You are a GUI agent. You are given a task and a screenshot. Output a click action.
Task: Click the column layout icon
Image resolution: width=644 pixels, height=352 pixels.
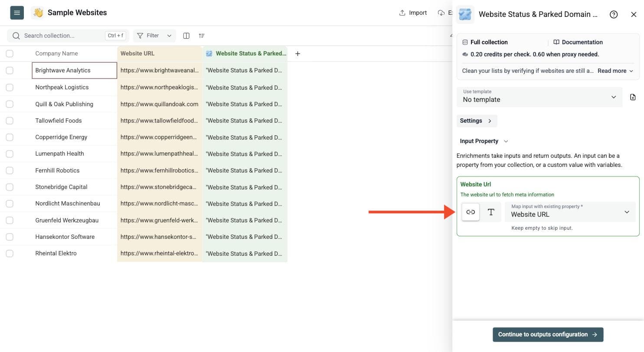tap(186, 36)
